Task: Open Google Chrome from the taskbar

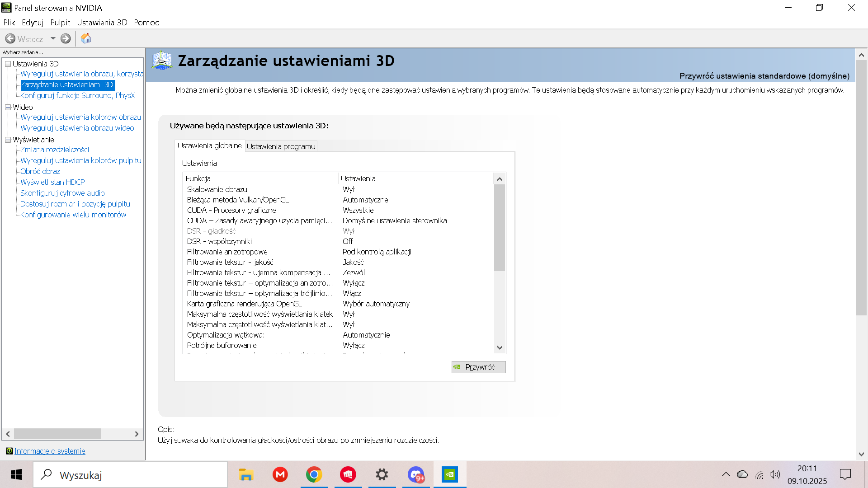Action: 314,474
